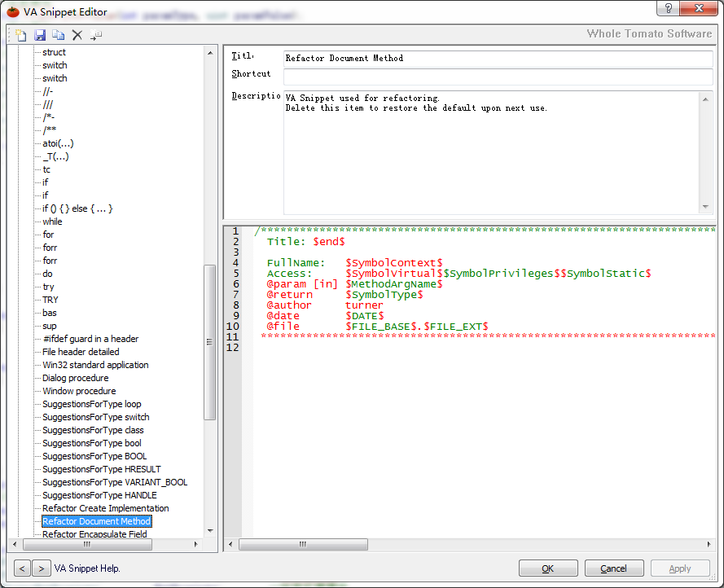Select the SuggestionsForType HANDLE snippet
Image resolution: width=724 pixels, height=588 pixels.
pos(99,495)
